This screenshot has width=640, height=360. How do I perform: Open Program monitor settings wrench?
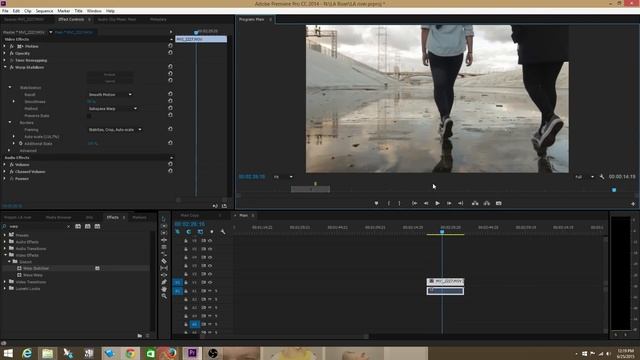click(602, 177)
